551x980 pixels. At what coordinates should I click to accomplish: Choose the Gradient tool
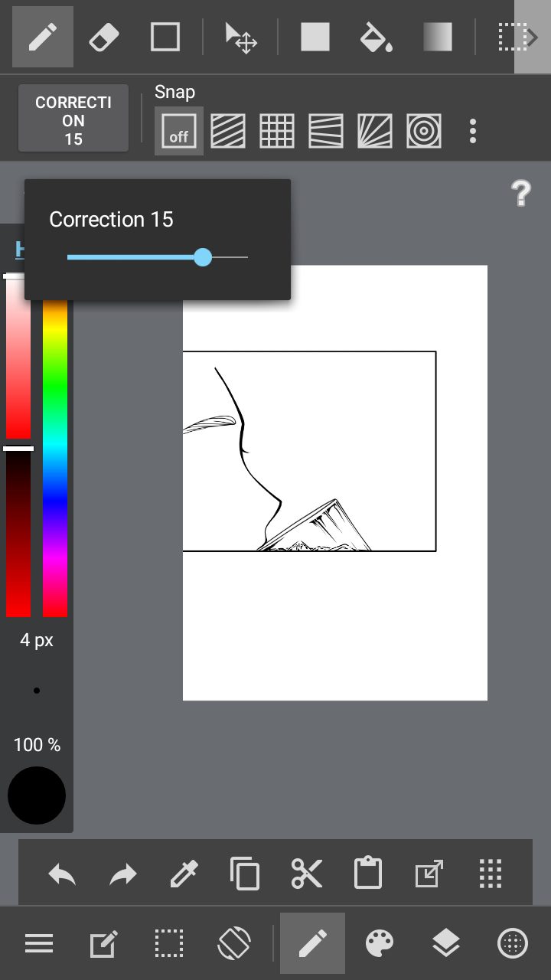point(437,37)
